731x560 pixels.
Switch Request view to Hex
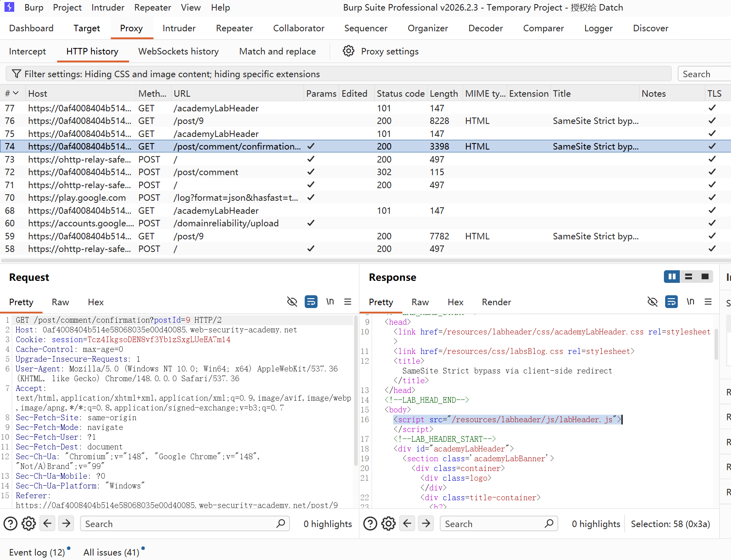(96, 302)
